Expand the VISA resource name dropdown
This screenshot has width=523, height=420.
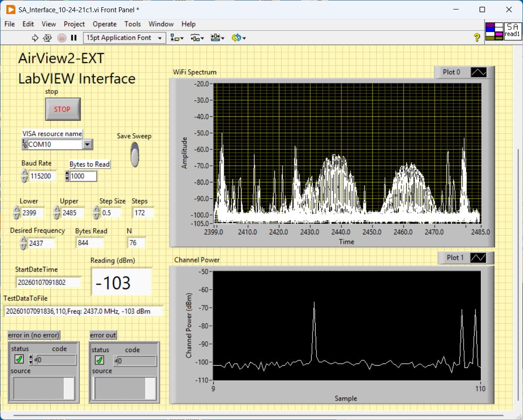[88, 144]
